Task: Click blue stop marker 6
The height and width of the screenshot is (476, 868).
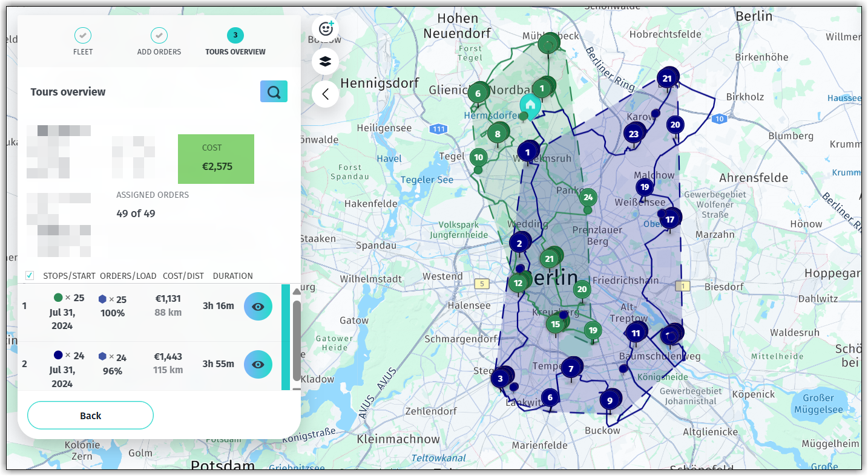Action: pos(550,397)
